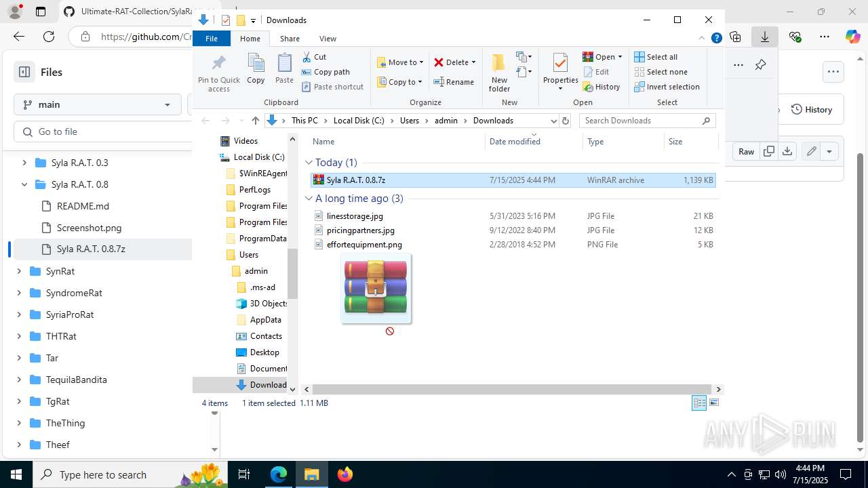Viewport: 868px width, 488px height.
Task: Open Firefox from the taskbar
Action: click(x=345, y=474)
